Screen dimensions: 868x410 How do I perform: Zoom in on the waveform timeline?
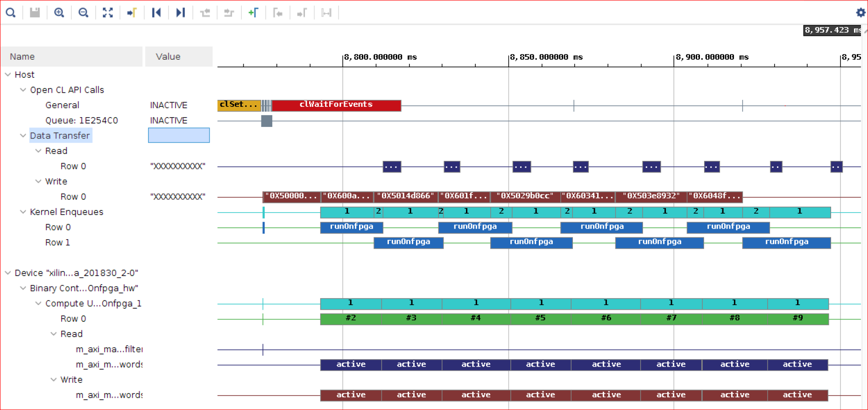(x=59, y=13)
